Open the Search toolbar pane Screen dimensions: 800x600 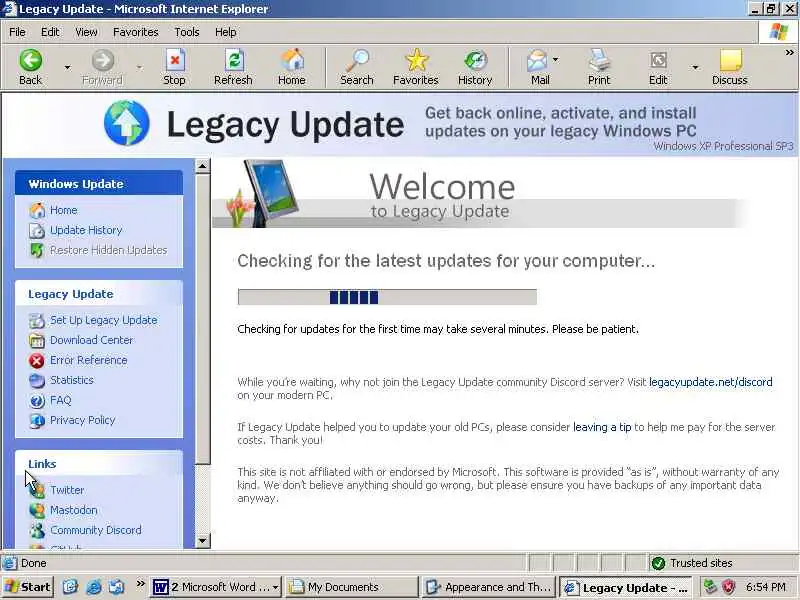pyautogui.click(x=357, y=67)
